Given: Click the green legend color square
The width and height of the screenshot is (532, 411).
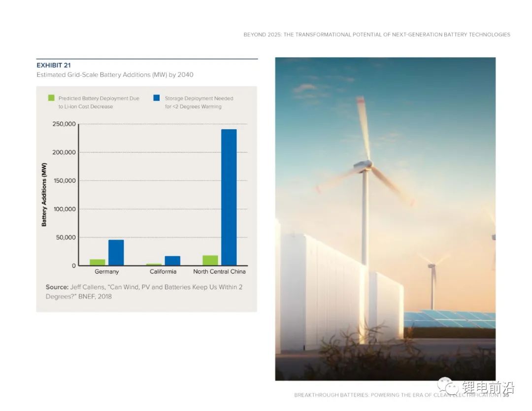Looking at the screenshot, I should tap(51, 98).
